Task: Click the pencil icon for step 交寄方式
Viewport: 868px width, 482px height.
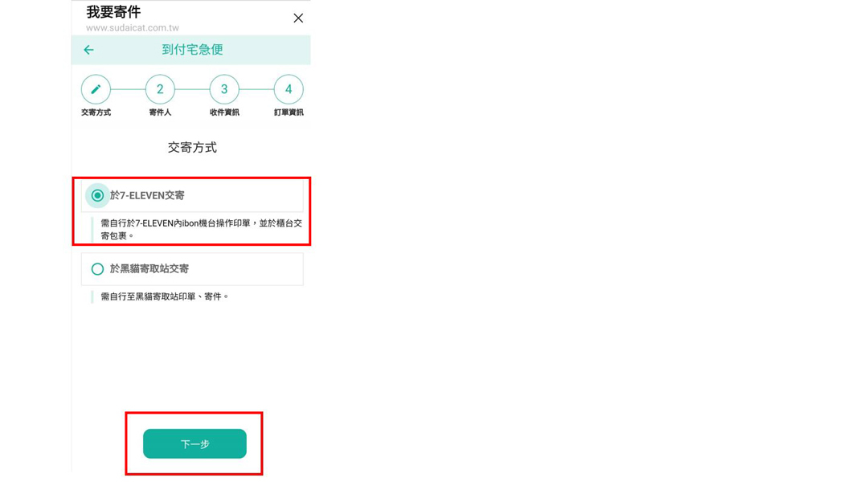Action: pyautogui.click(x=96, y=89)
